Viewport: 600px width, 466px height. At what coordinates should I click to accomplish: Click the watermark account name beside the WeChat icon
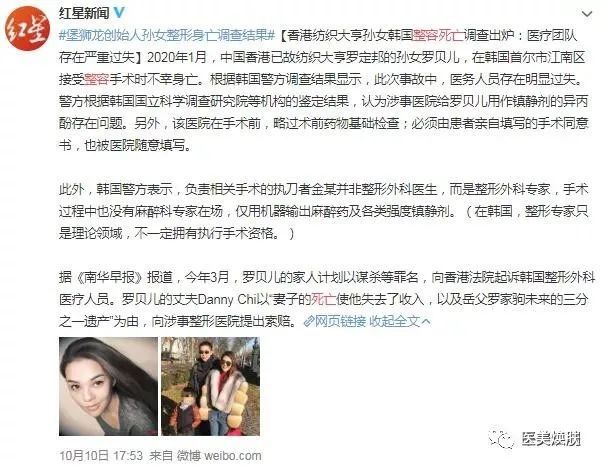(x=551, y=438)
